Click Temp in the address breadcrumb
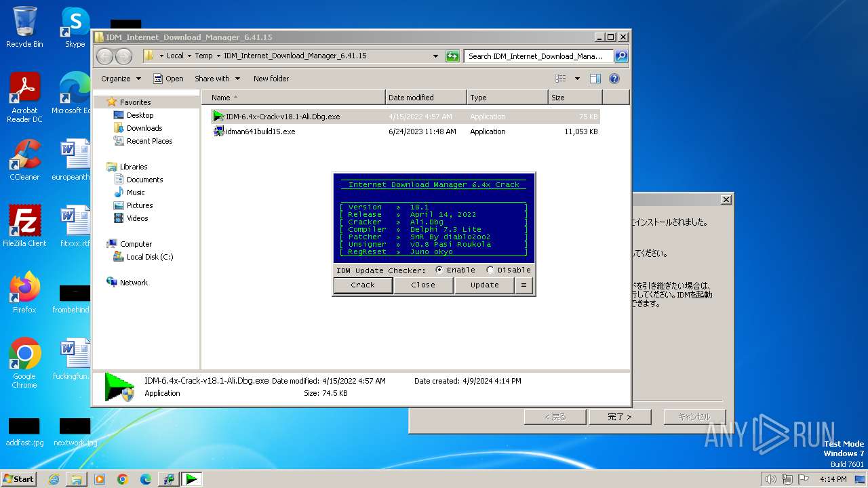The image size is (868, 488). click(x=203, y=56)
